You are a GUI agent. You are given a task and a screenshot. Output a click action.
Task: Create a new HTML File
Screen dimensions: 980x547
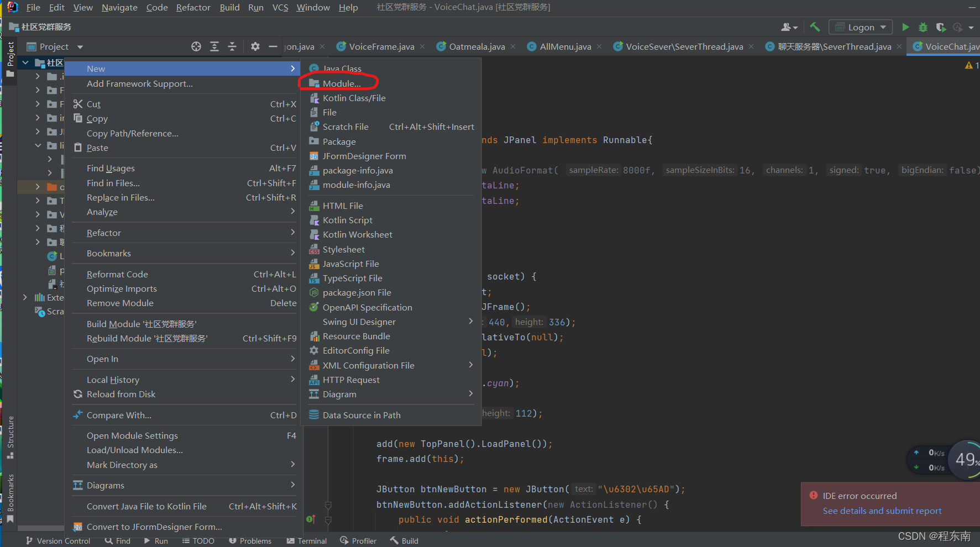click(x=390, y=206)
